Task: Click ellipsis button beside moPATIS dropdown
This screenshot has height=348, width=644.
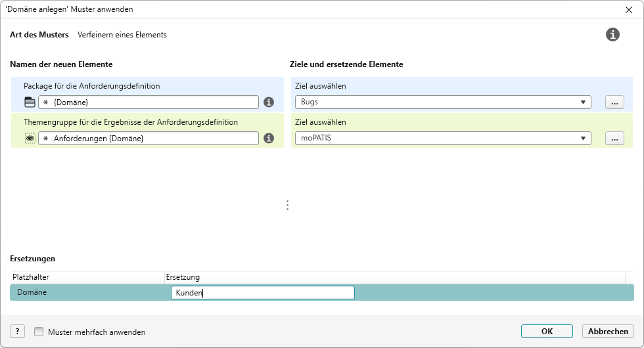Action: click(614, 139)
